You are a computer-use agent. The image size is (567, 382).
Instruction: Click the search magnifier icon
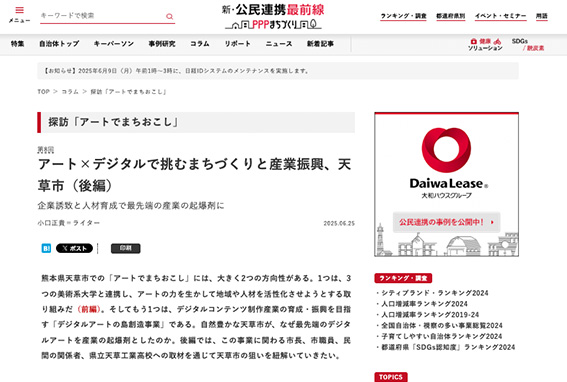click(169, 16)
